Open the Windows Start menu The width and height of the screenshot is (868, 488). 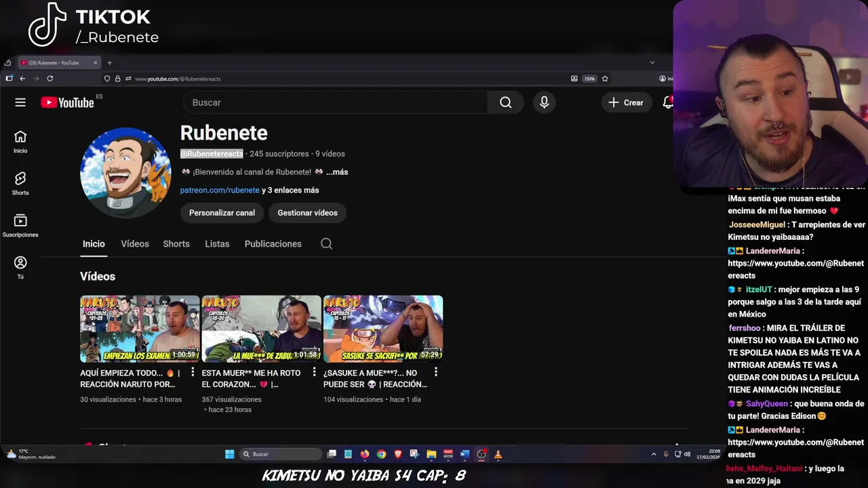coord(229,454)
